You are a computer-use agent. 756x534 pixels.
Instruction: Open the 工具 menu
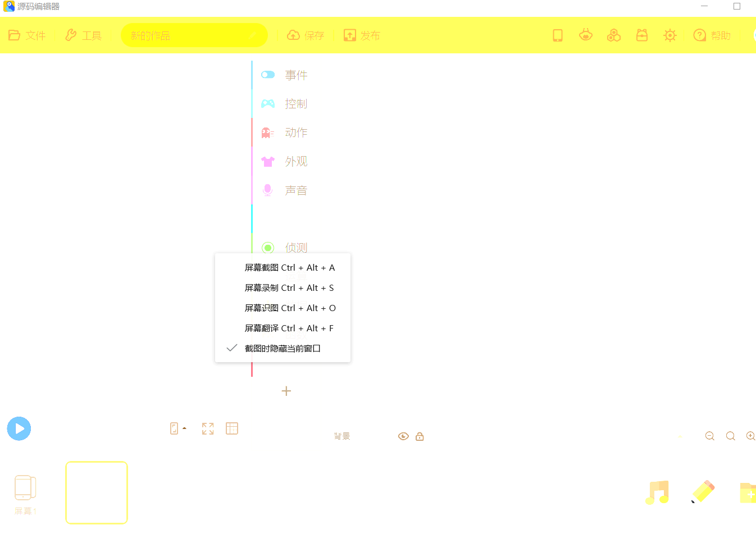(83, 35)
